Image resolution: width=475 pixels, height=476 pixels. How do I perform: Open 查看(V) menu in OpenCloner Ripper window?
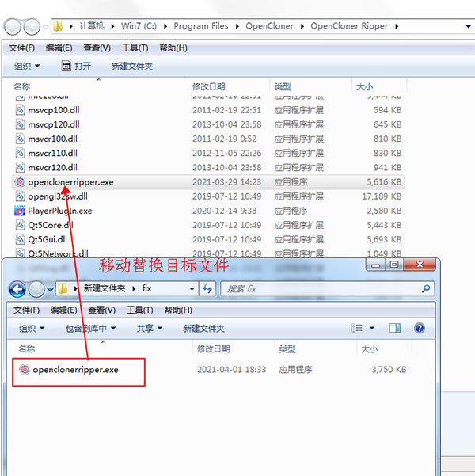[x=97, y=48]
